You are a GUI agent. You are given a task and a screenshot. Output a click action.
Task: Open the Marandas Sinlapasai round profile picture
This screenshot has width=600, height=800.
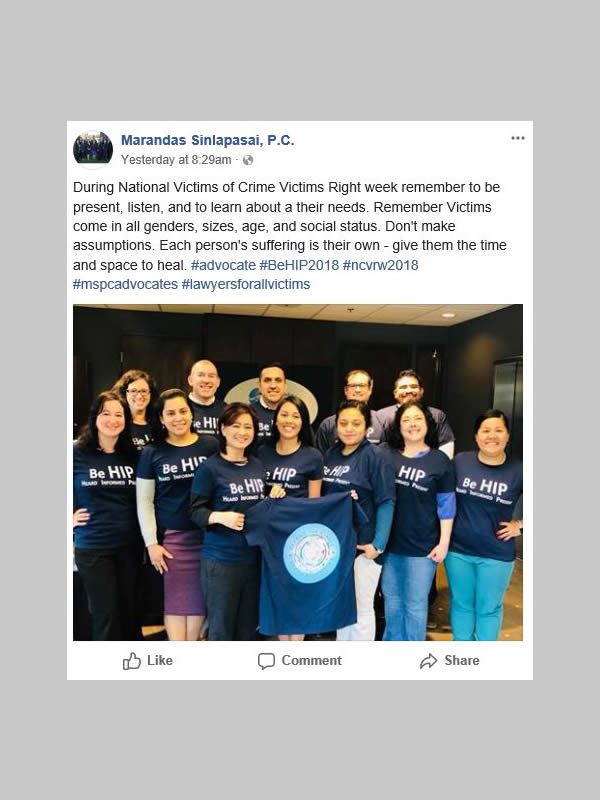click(x=93, y=149)
